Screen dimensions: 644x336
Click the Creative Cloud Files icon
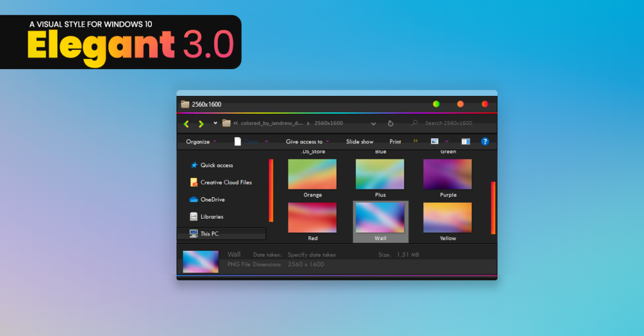click(x=194, y=182)
